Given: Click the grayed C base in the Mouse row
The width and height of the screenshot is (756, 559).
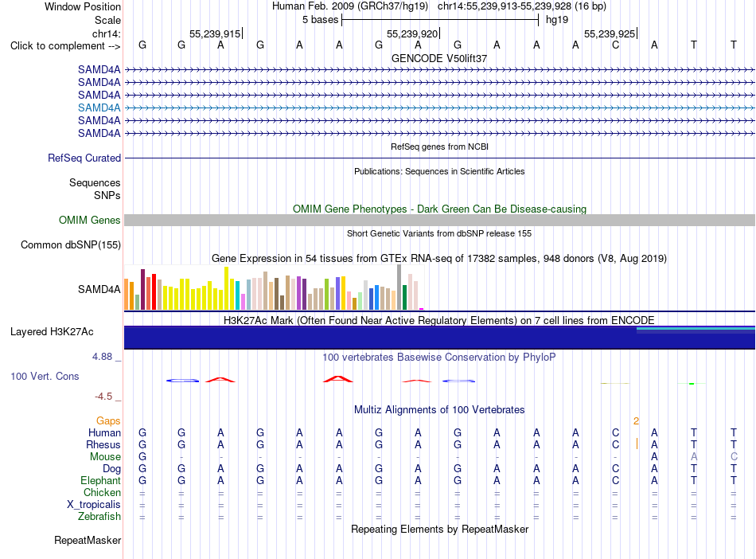Looking at the screenshot, I should click(x=734, y=456).
